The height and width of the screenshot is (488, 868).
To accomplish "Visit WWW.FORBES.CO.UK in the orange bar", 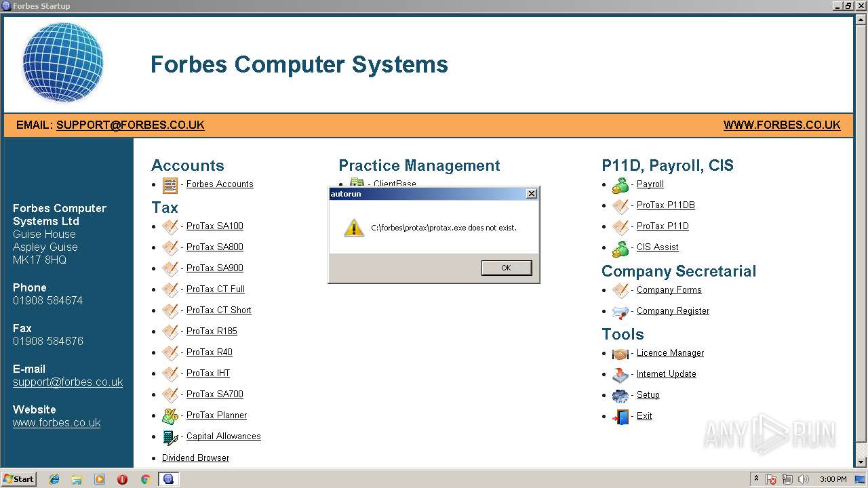I will [782, 125].
